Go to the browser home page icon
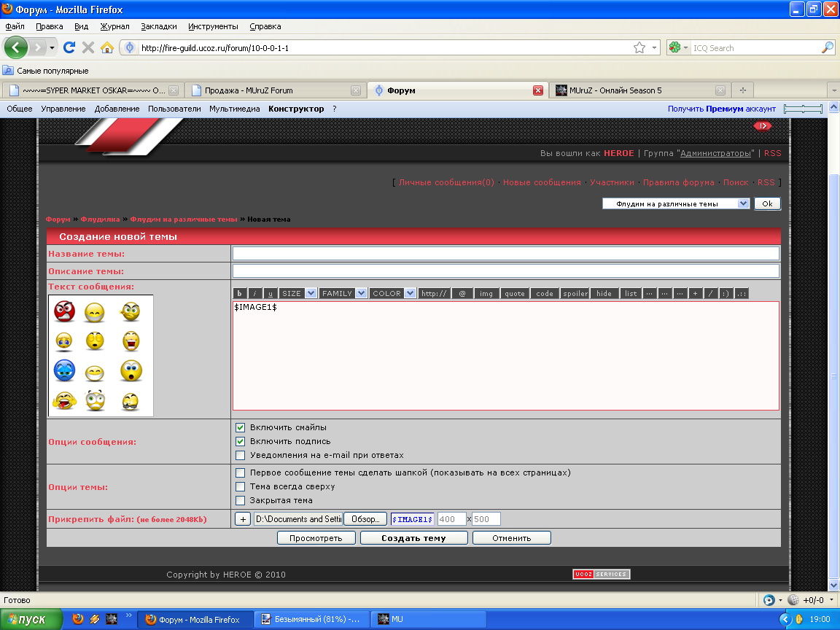Screen dimensions: 840x630 click(x=107, y=47)
